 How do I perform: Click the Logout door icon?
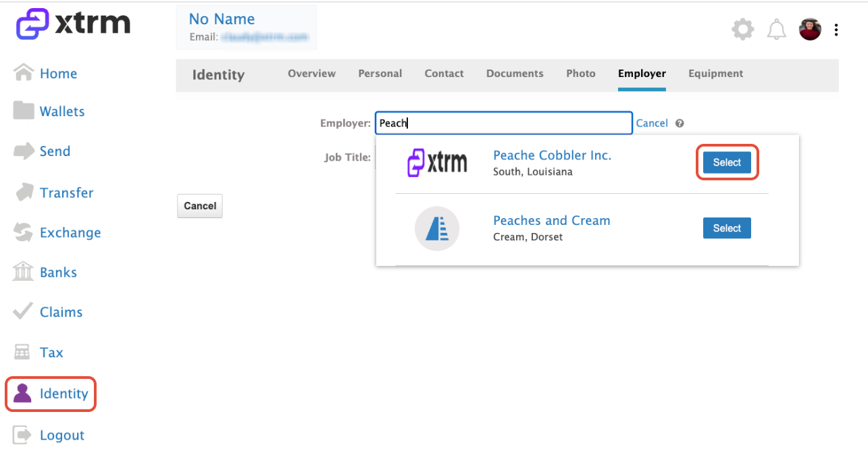point(22,435)
